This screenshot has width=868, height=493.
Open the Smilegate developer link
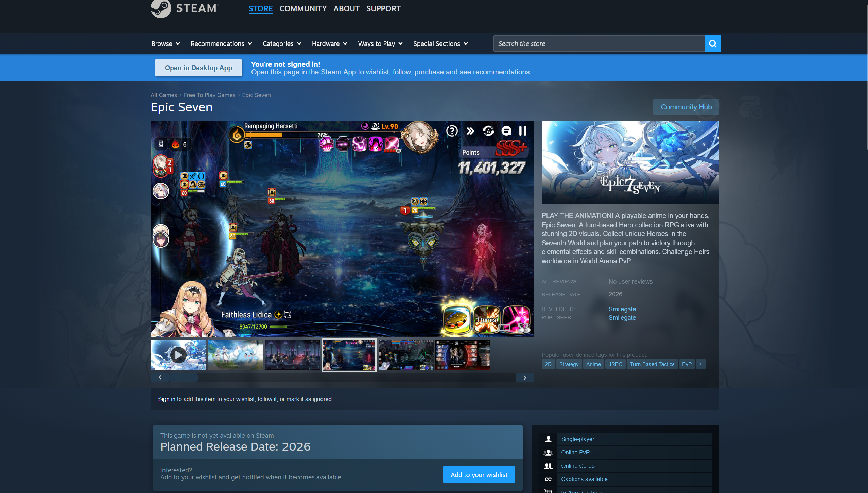[622, 309]
